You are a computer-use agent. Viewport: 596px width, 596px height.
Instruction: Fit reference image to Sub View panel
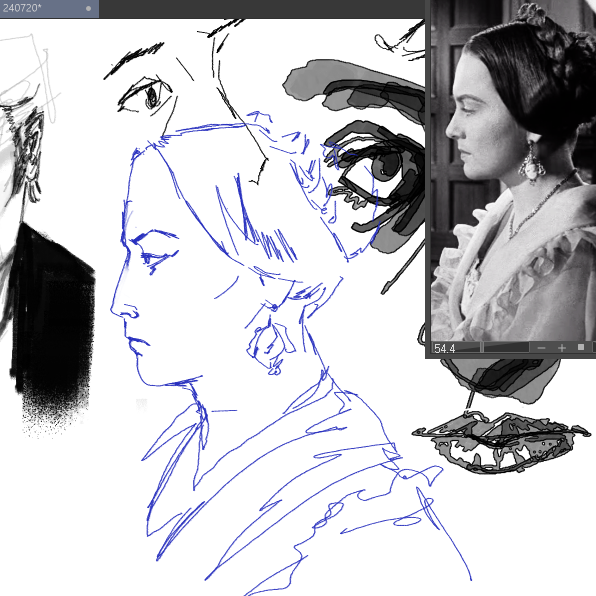[580, 347]
